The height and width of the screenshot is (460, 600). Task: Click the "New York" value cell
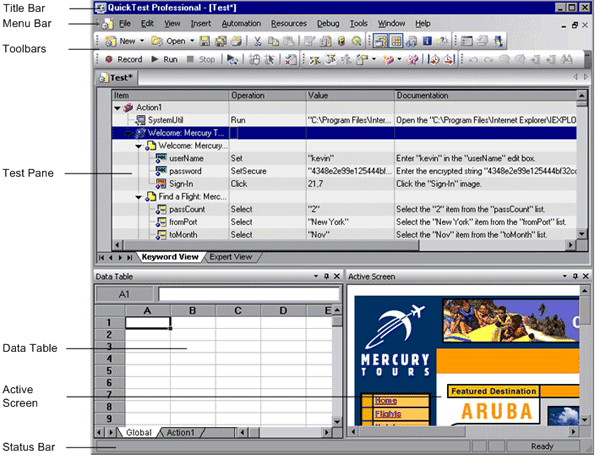(350, 222)
